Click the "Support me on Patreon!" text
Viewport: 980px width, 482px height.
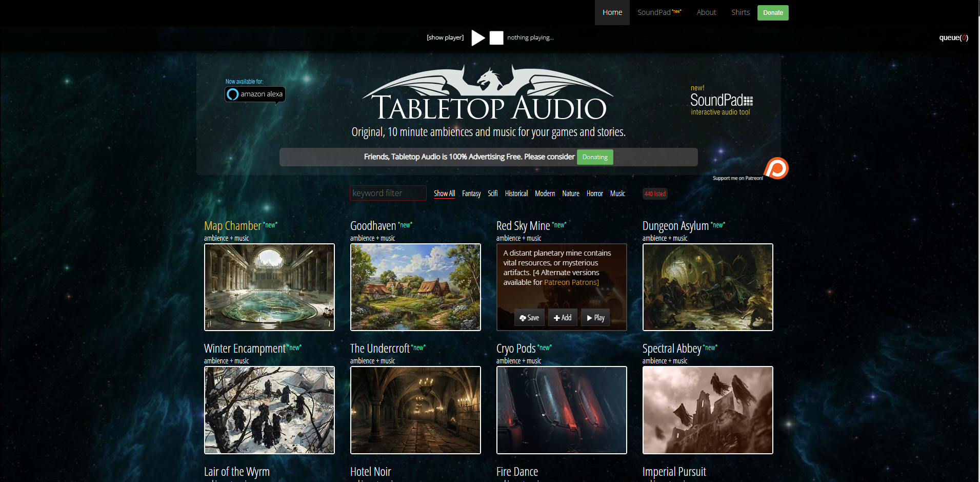(x=738, y=178)
